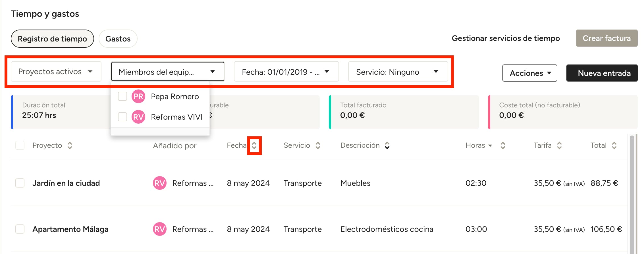Screen dimensions: 644x254
Task: Click the table's vertical scrollbar
Action: [632, 193]
